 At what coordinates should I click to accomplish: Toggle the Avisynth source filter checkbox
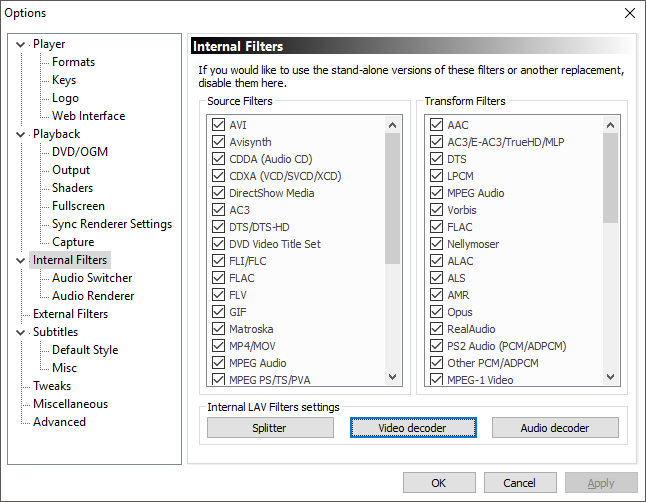218,141
